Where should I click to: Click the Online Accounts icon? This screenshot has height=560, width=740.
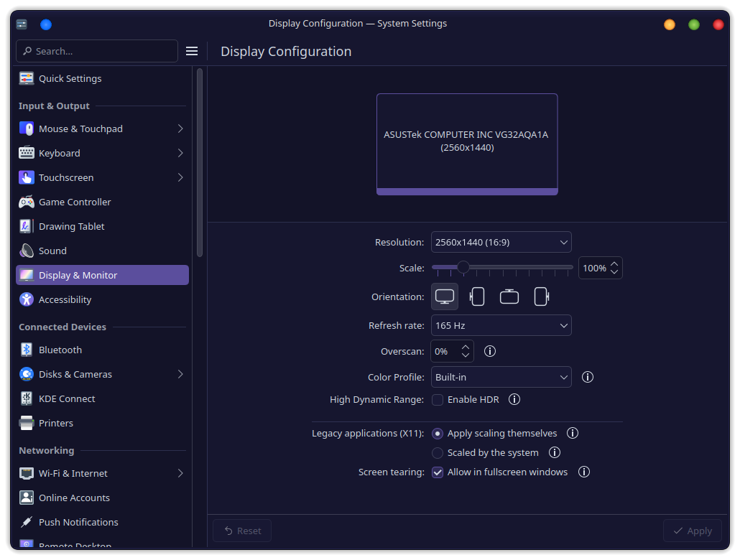[27, 498]
